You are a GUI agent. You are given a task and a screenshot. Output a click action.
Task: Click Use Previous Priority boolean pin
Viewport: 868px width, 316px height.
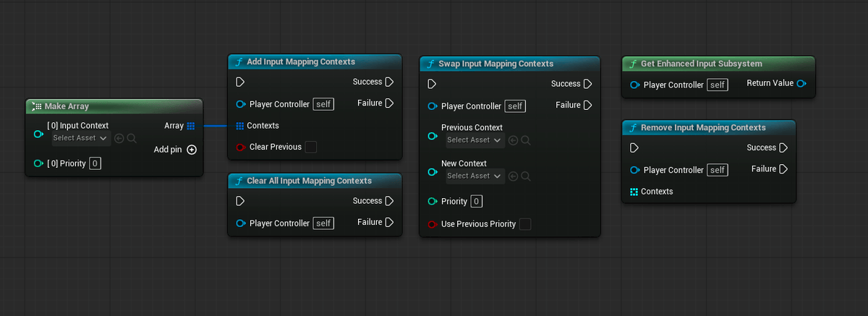click(x=433, y=224)
